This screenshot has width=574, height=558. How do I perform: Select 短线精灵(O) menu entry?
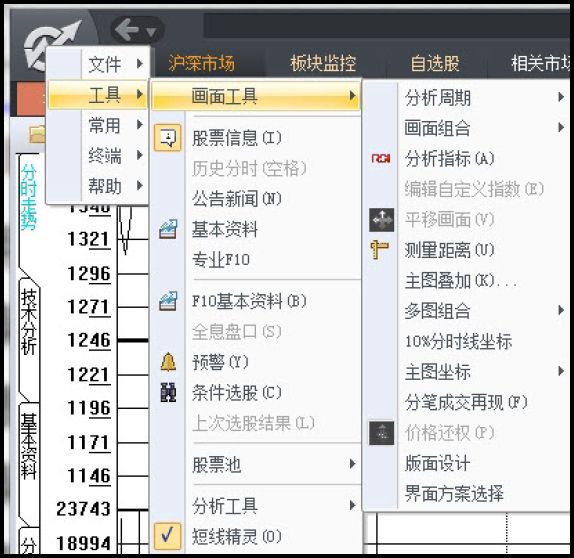(256, 537)
